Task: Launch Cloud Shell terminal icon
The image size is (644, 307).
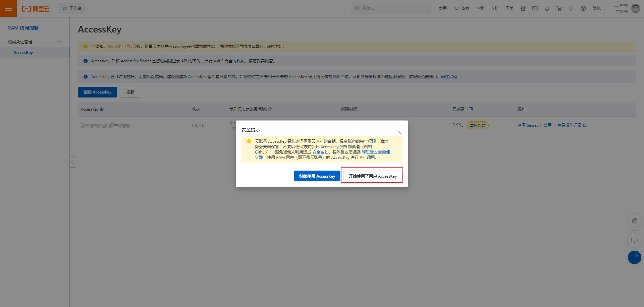Action: tap(535, 8)
